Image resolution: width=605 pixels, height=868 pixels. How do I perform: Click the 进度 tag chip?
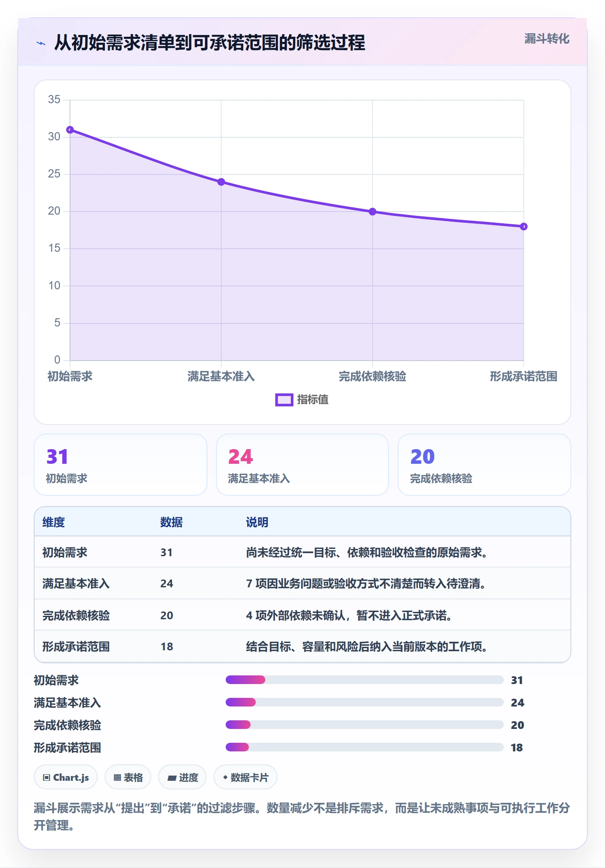182,777
